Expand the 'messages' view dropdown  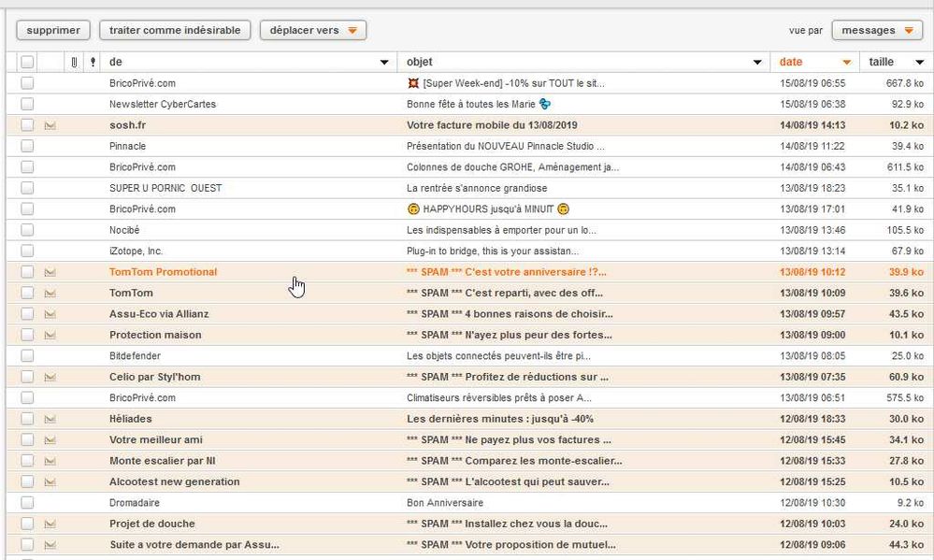[877, 30]
